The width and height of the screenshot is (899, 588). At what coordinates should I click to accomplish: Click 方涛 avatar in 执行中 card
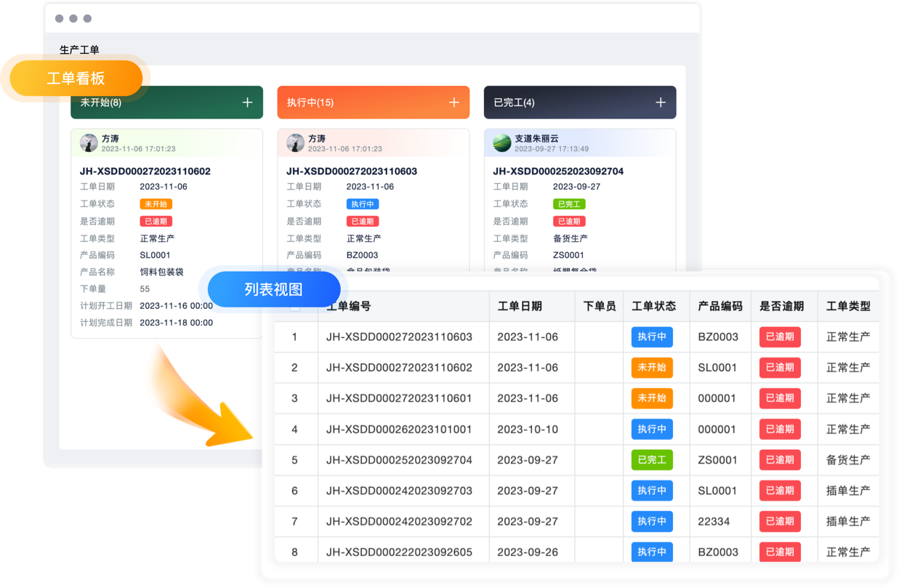click(295, 143)
